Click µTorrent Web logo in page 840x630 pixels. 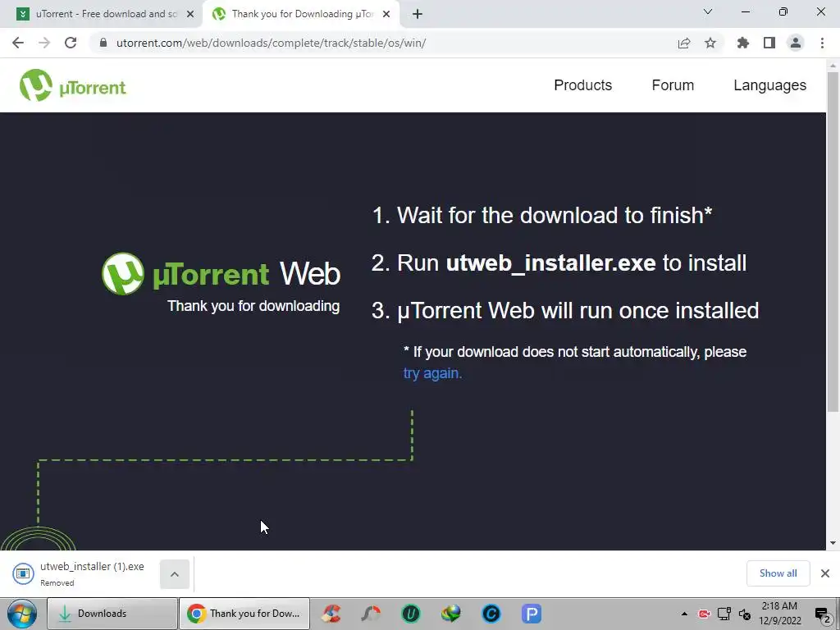point(221,274)
